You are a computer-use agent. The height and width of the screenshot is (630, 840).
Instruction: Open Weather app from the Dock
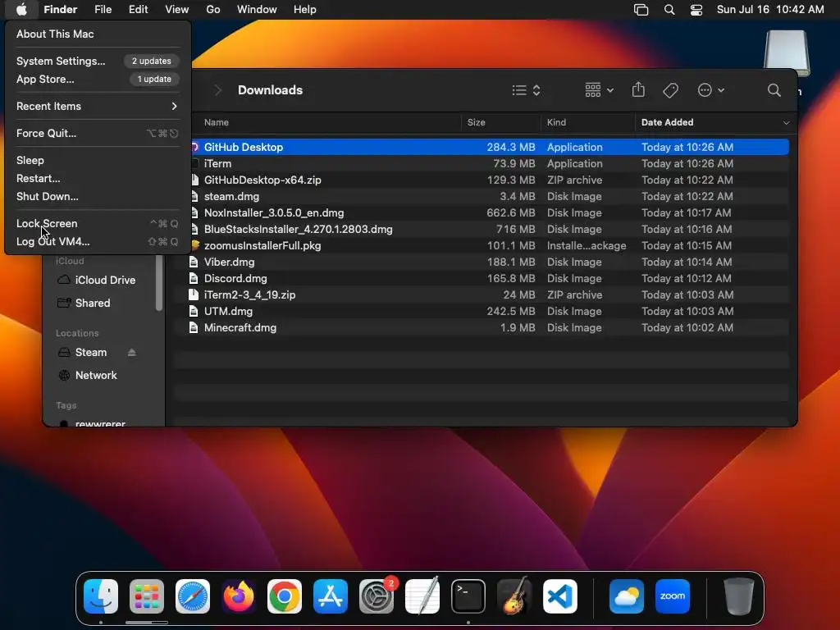click(x=626, y=596)
